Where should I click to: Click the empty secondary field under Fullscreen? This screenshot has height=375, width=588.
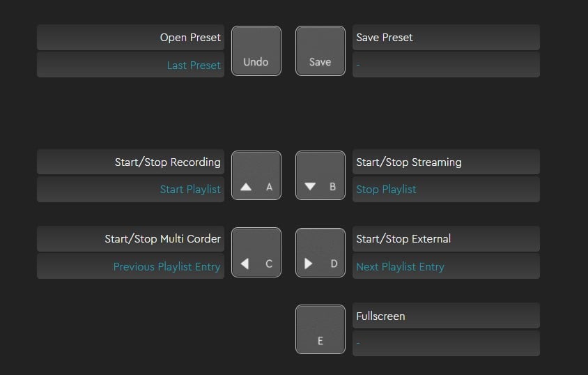point(446,343)
